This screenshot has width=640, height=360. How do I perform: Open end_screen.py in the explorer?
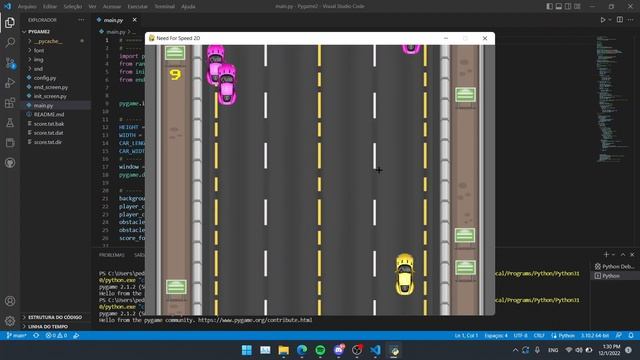[x=51, y=87]
